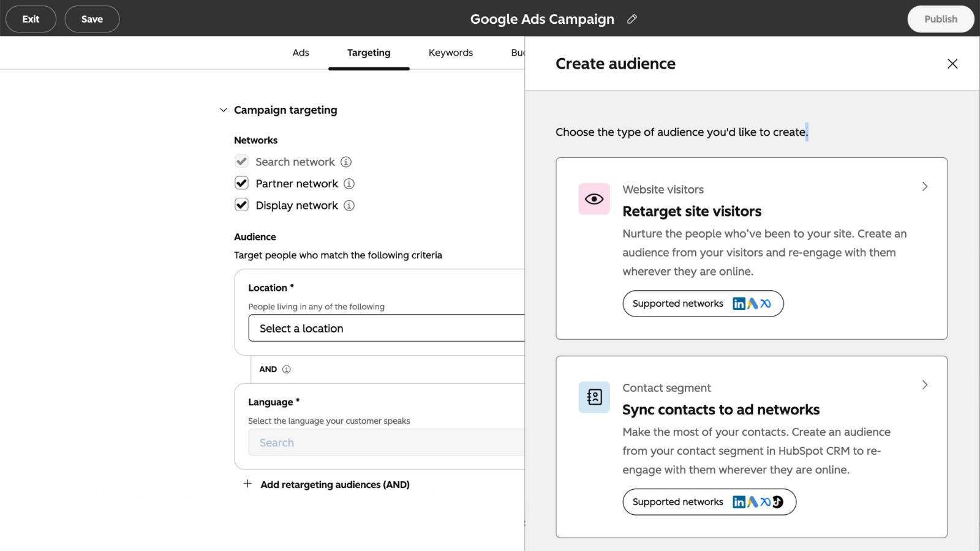Viewport: 980px width, 551px height.
Task: Show info about the AND condition
Action: coord(287,369)
